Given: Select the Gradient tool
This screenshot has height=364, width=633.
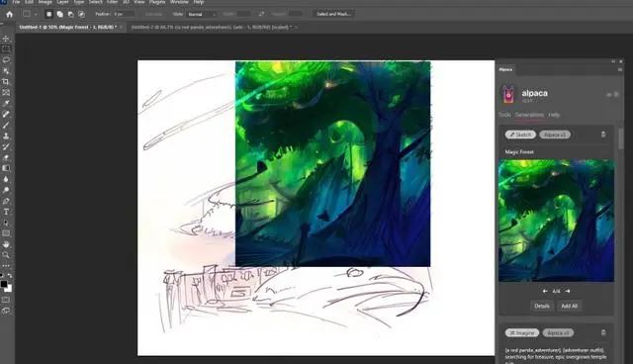Looking at the screenshot, I should (x=6, y=168).
